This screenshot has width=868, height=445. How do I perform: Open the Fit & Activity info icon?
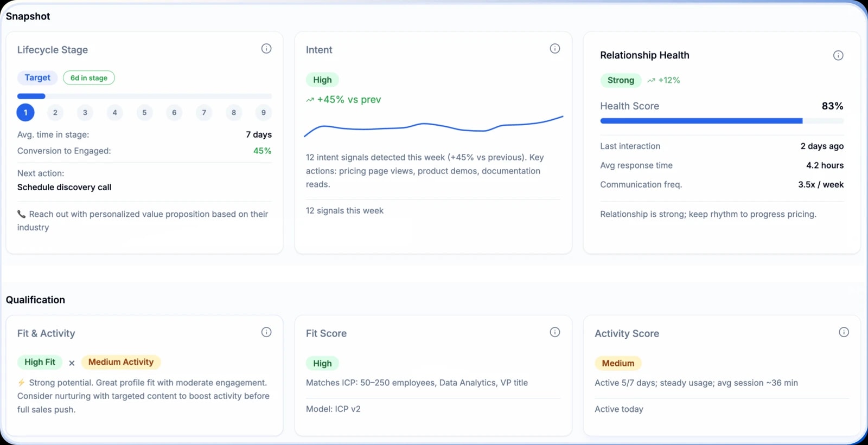pyautogui.click(x=266, y=332)
